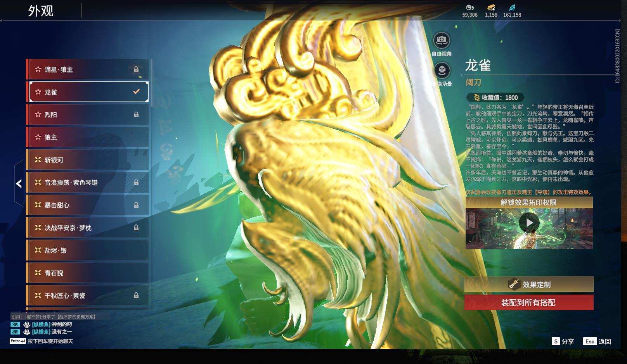Select the 暴击甜心 skin entry
Viewport: 627px width, 364px height.
click(x=87, y=205)
